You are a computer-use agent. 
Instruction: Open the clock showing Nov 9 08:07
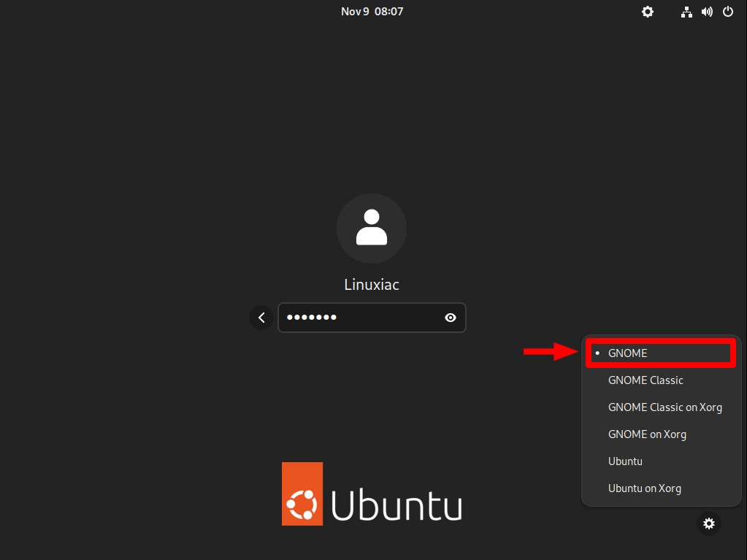coord(372,12)
